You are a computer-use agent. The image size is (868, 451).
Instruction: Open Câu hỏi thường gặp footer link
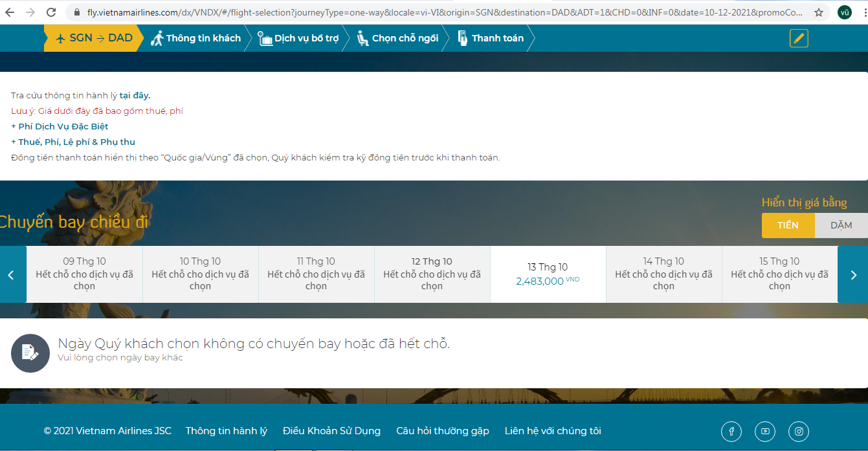pos(443,431)
